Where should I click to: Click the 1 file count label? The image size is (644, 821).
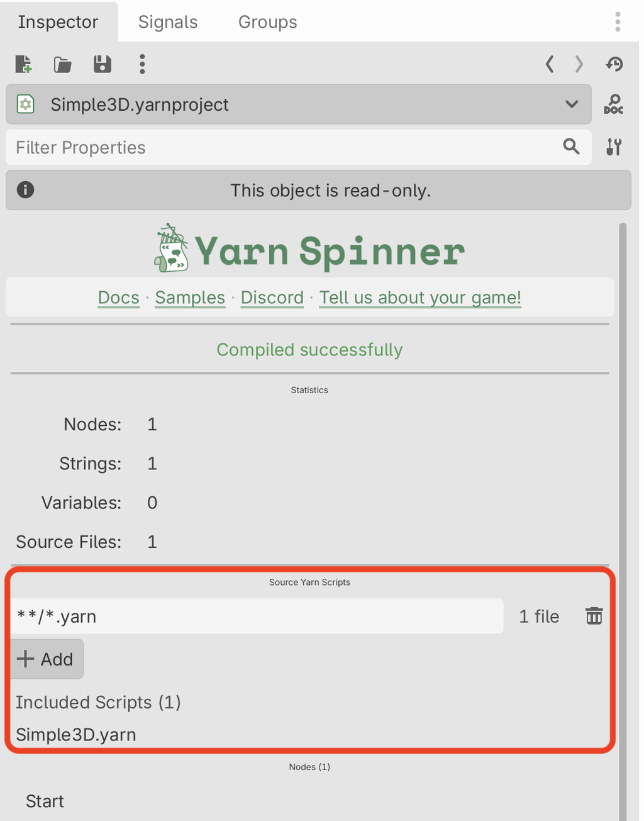[539, 617]
